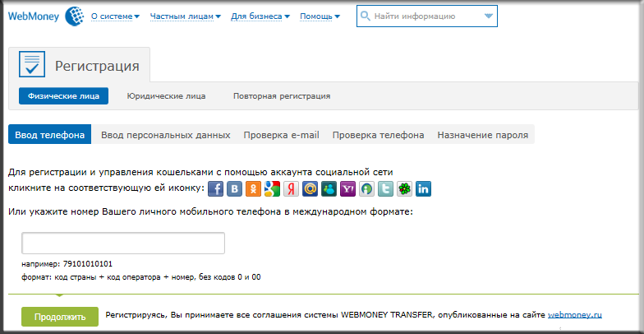Sign in with the Twitter icon
The height and width of the screenshot is (334, 644).
(x=386, y=189)
